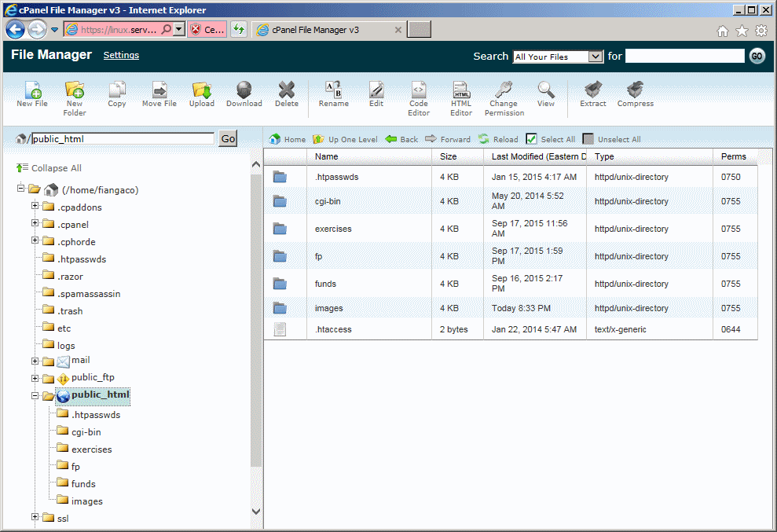Viewport: 777px width, 532px height.
Task: Open the address bar history dropdown
Action: pos(179,30)
